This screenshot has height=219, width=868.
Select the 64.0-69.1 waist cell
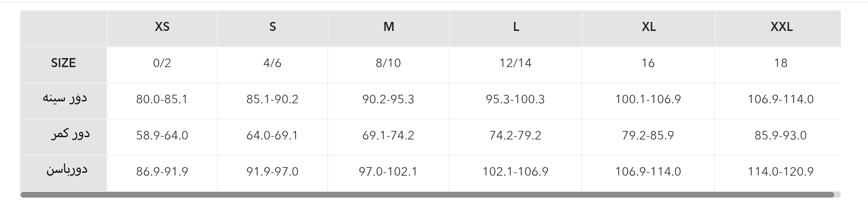tap(272, 136)
